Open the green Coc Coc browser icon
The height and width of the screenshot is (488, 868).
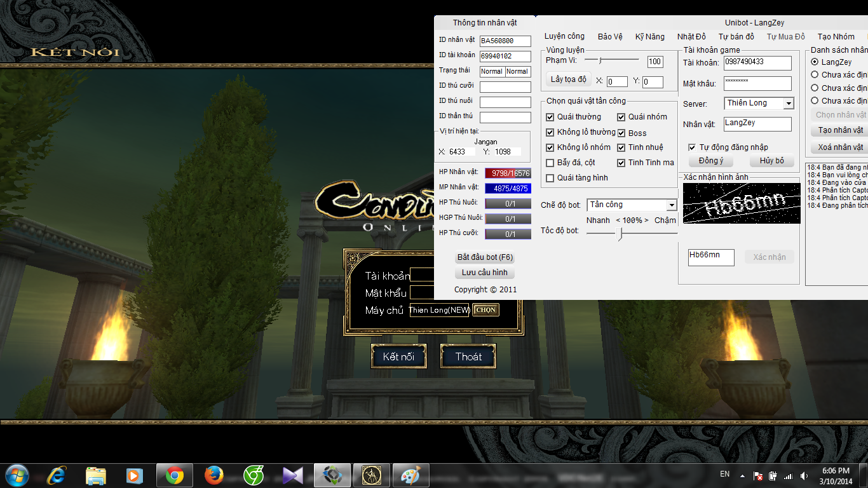point(254,475)
